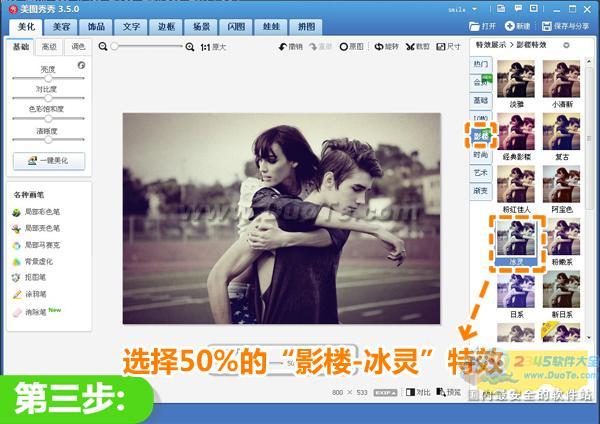
Task: Select the 背景虚化 tool
Action: point(33,262)
